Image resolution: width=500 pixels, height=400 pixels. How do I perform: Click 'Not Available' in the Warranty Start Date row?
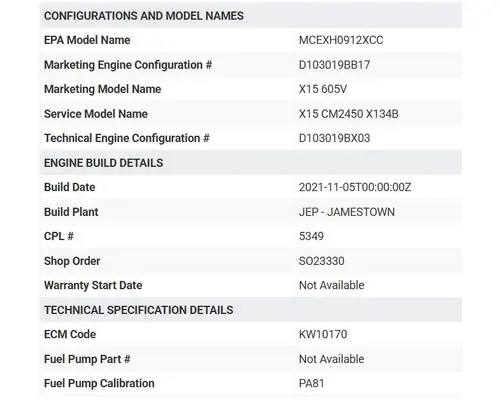coord(332,285)
